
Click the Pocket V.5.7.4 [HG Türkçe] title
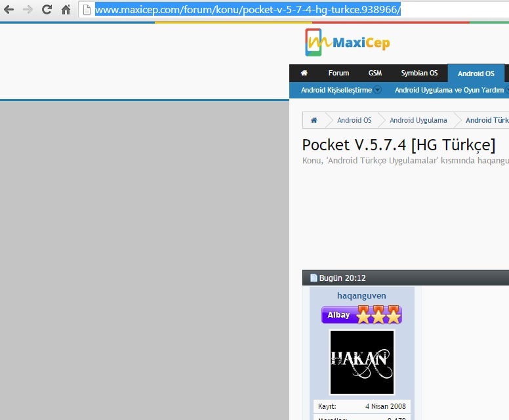point(399,145)
